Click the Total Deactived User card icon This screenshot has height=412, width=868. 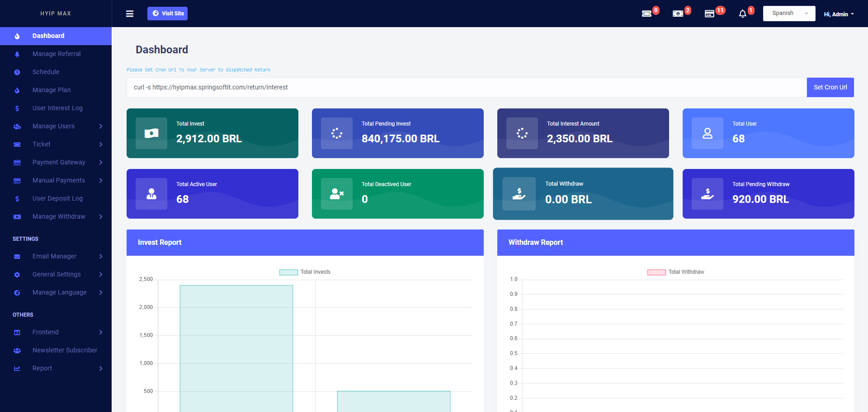(x=337, y=194)
